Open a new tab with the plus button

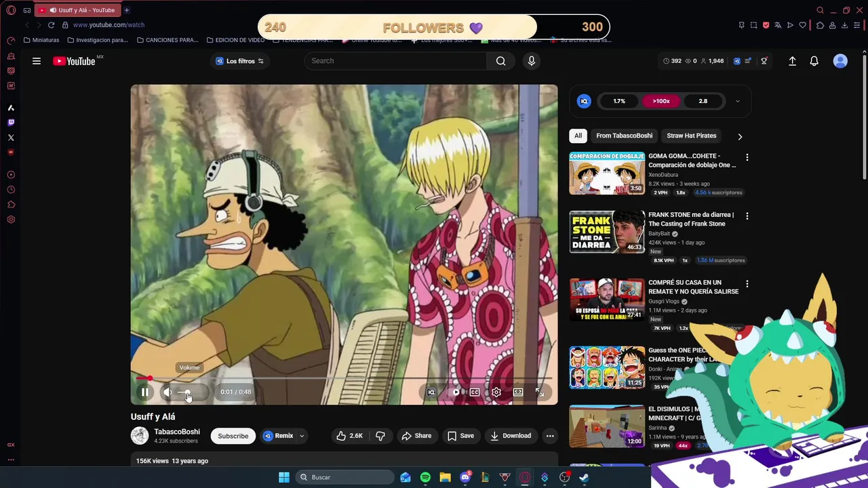point(127,10)
